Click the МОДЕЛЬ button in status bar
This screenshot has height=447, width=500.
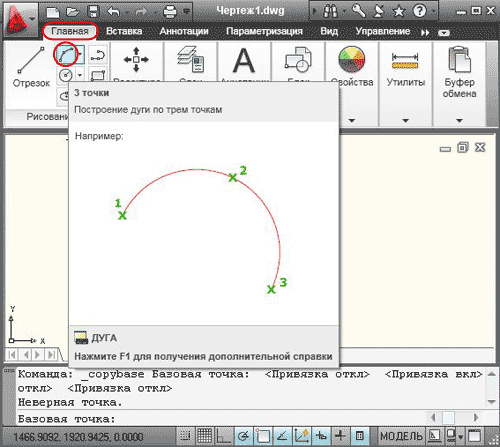401,436
